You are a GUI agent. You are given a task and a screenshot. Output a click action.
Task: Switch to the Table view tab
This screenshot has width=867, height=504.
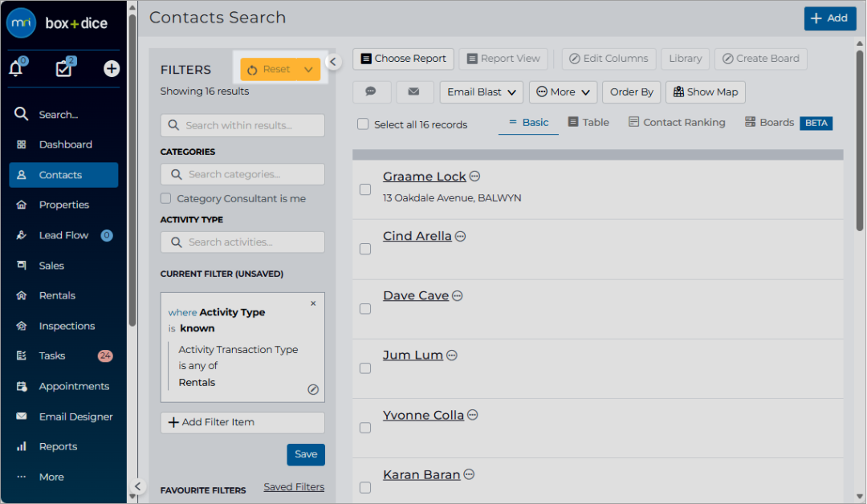(589, 123)
